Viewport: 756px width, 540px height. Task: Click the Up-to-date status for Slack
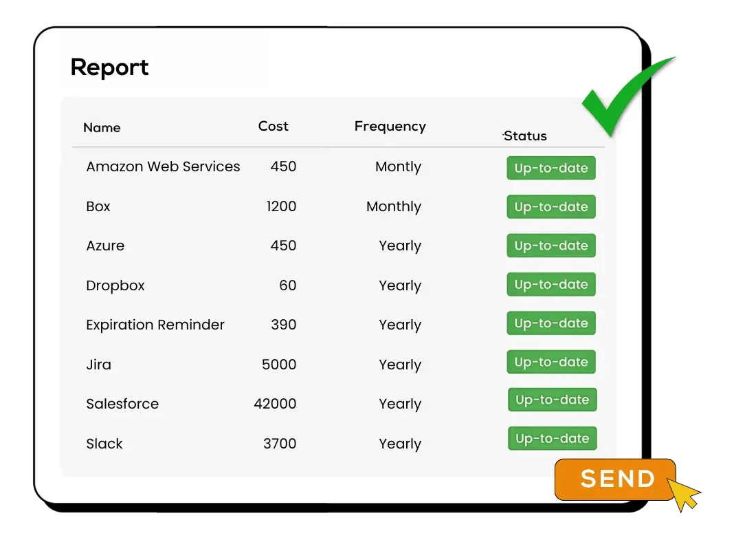click(x=553, y=438)
